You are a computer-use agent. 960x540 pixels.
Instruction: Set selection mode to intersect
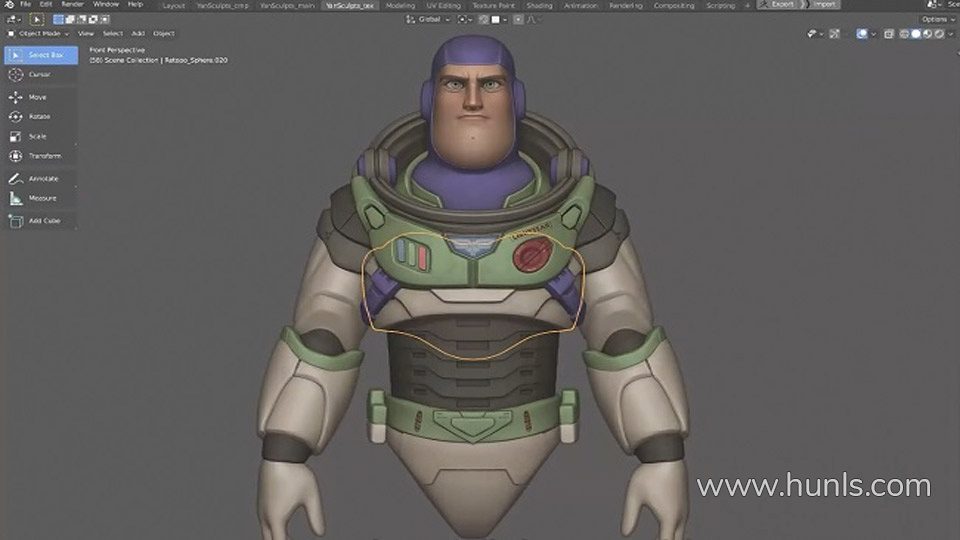[x=105, y=20]
